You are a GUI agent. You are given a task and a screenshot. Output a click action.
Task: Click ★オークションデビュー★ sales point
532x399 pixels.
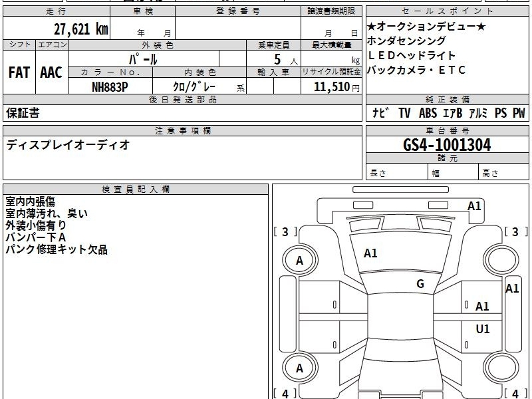[426, 27]
